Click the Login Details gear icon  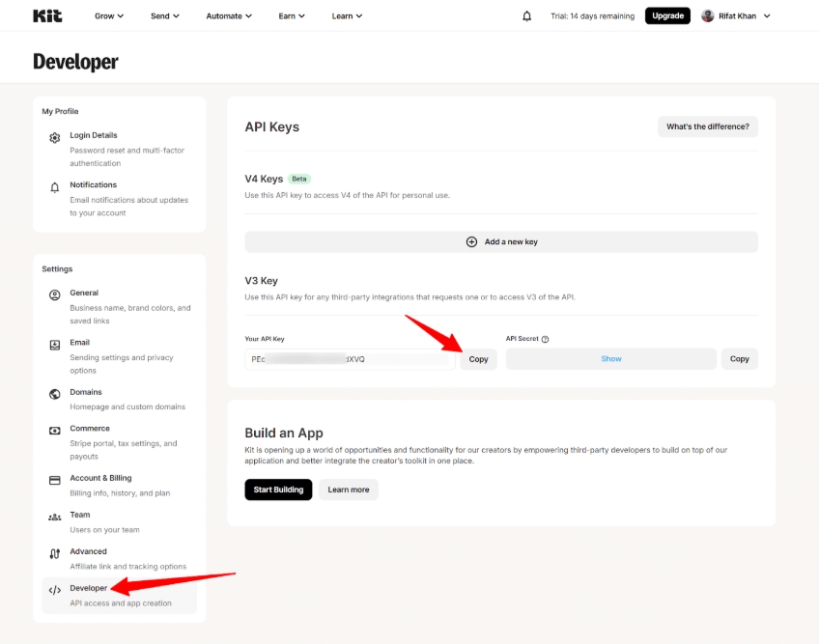[55, 138]
